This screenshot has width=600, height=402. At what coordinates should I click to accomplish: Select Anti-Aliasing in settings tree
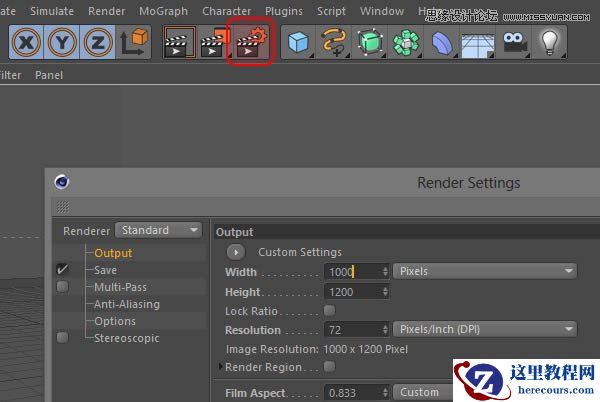point(127,304)
